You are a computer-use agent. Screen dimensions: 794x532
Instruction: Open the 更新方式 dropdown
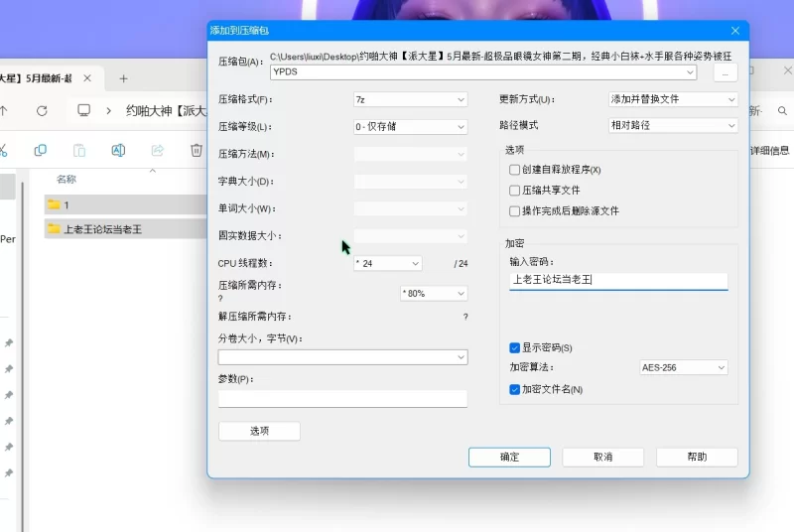coord(673,99)
